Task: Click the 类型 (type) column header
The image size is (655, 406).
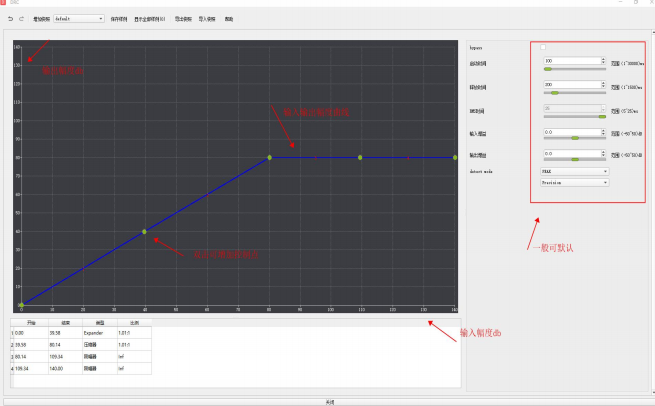Action: 100,323
